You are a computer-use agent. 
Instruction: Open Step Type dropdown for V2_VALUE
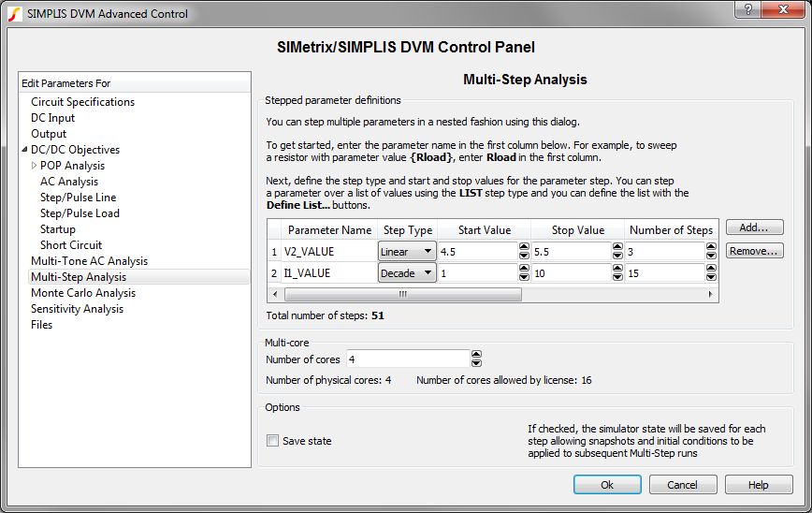pos(407,252)
